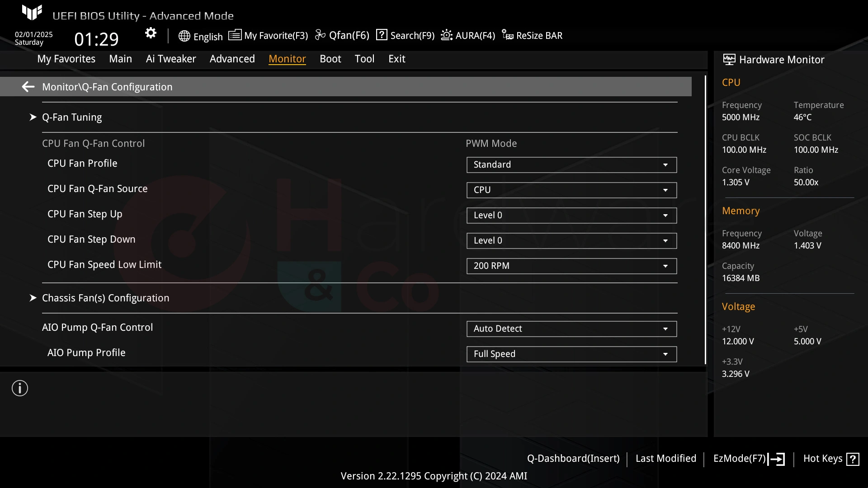Viewport: 868px width, 488px height.
Task: Switch to the Boot tab
Action: (330, 59)
